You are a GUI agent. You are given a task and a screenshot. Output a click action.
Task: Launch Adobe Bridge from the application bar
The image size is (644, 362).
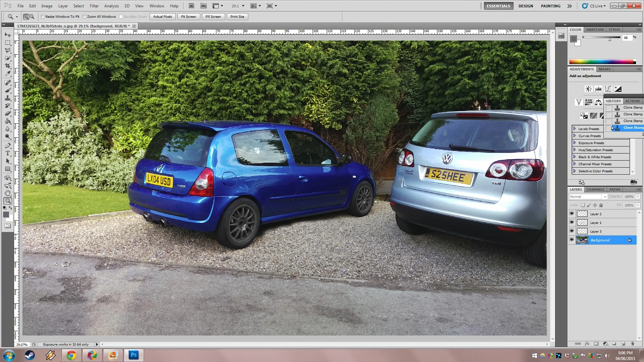[191, 6]
